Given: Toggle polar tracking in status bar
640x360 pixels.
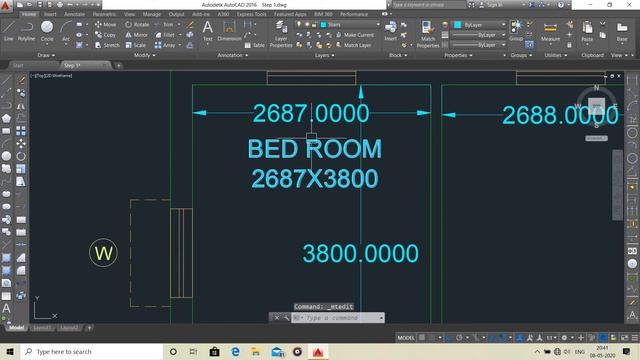Looking at the screenshot, I should 459,338.
